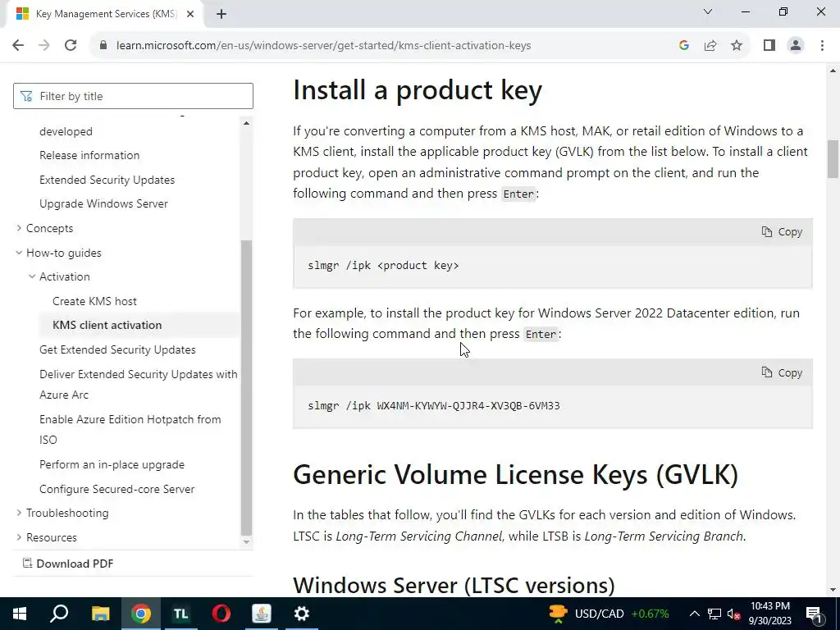Open the clock showing 10:43 PM
This screenshot has width=840, height=630.
(x=769, y=614)
